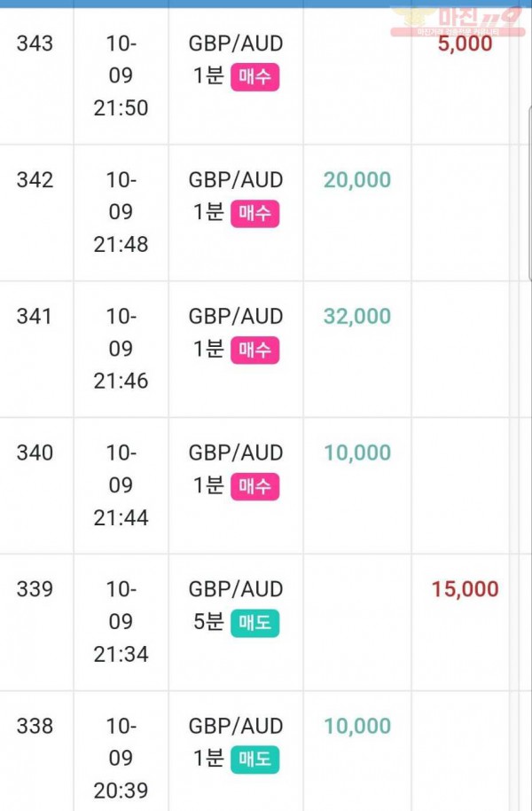Click the 10,000 profit amount in row 340

tap(357, 453)
